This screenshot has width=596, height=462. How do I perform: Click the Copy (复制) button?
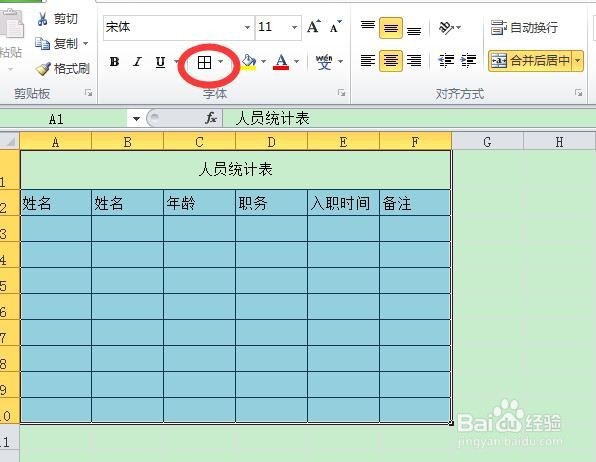(x=57, y=43)
